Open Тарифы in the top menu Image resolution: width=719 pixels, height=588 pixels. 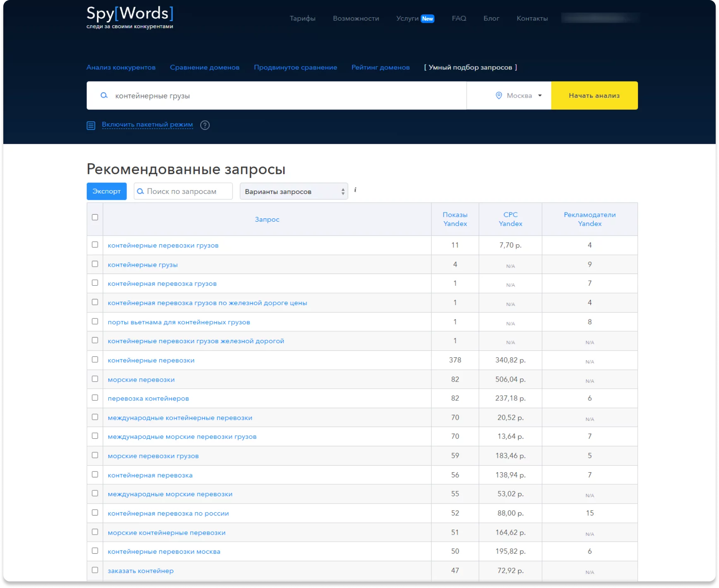302,19
